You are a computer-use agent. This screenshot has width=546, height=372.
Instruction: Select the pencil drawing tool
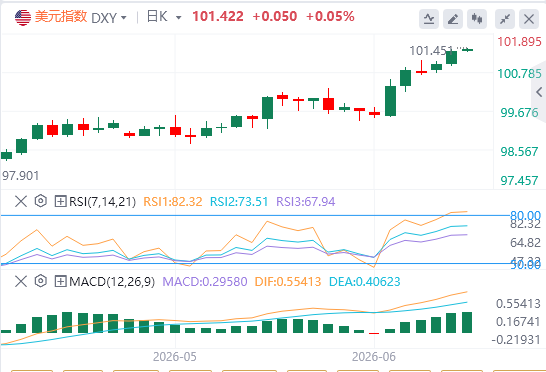453,18
